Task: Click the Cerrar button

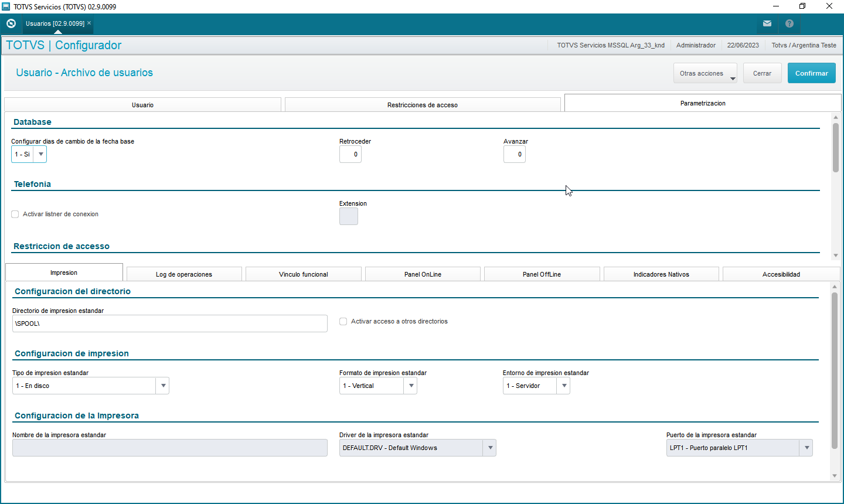Action: click(x=763, y=73)
